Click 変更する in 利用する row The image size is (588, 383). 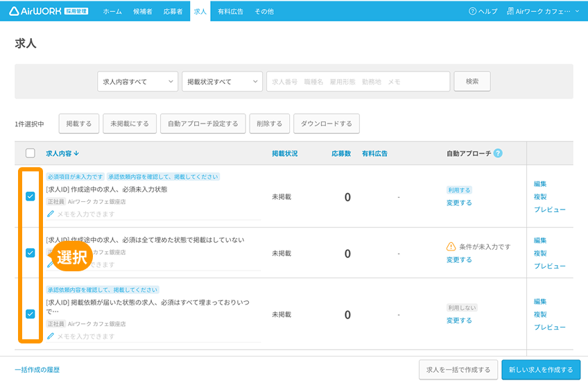(x=459, y=203)
